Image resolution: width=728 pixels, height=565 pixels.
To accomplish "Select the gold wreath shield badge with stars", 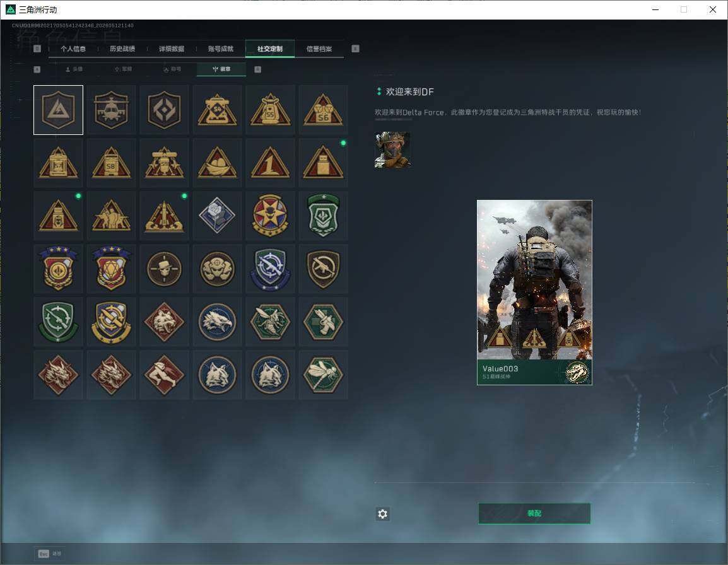I will [x=58, y=269].
